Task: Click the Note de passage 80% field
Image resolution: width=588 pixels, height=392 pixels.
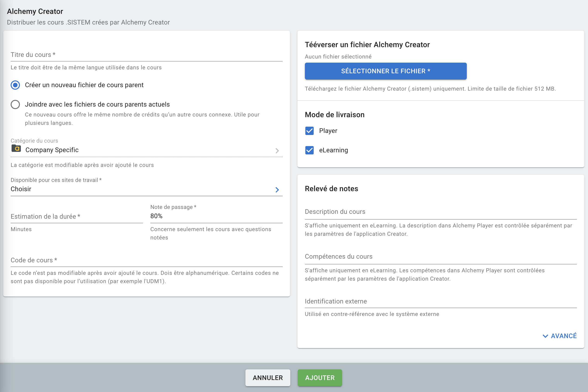Action: 217,216
